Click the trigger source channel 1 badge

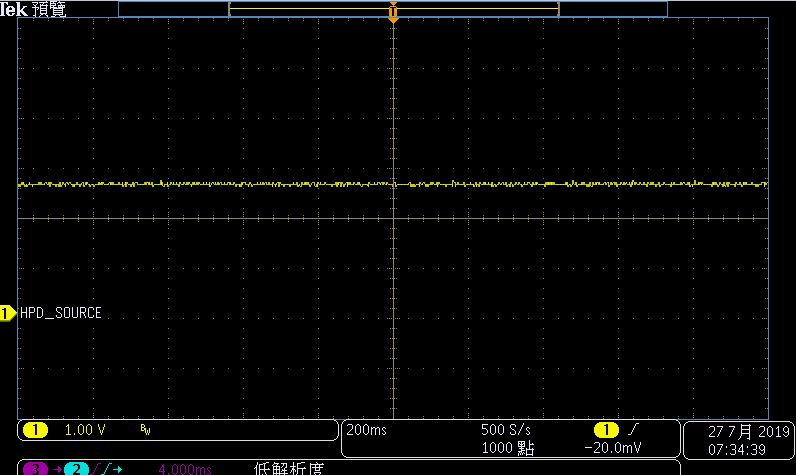tap(606, 430)
